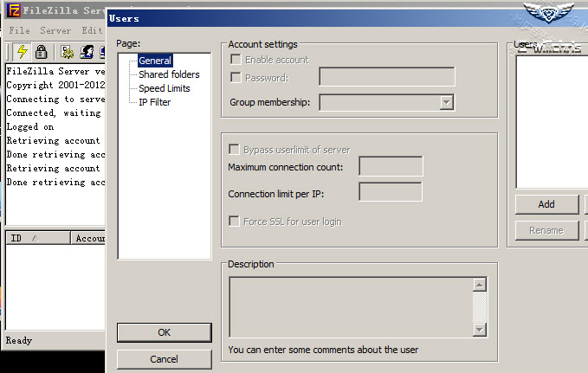Click inside the Users list box
588x373 pixels.
click(552, 122)
